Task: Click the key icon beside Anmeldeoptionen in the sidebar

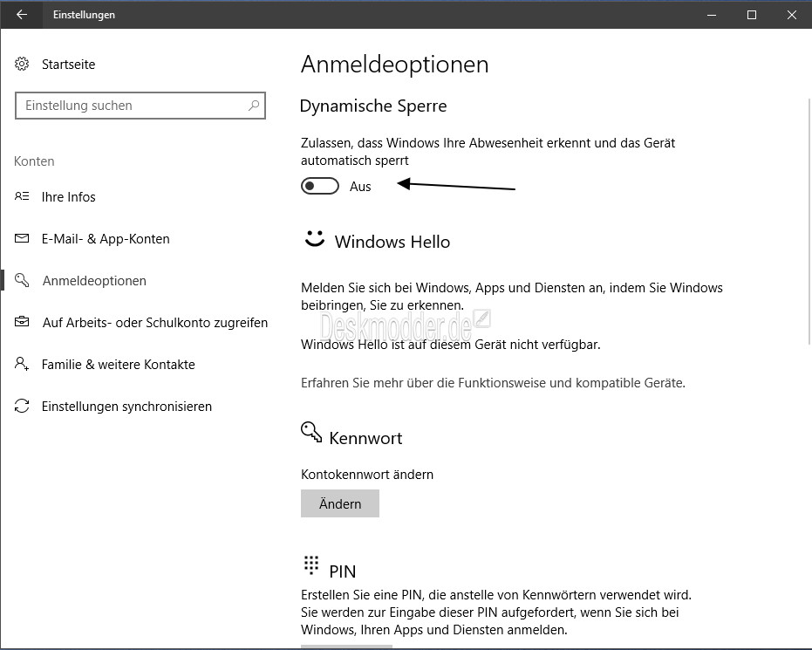Action: point(22,280)
